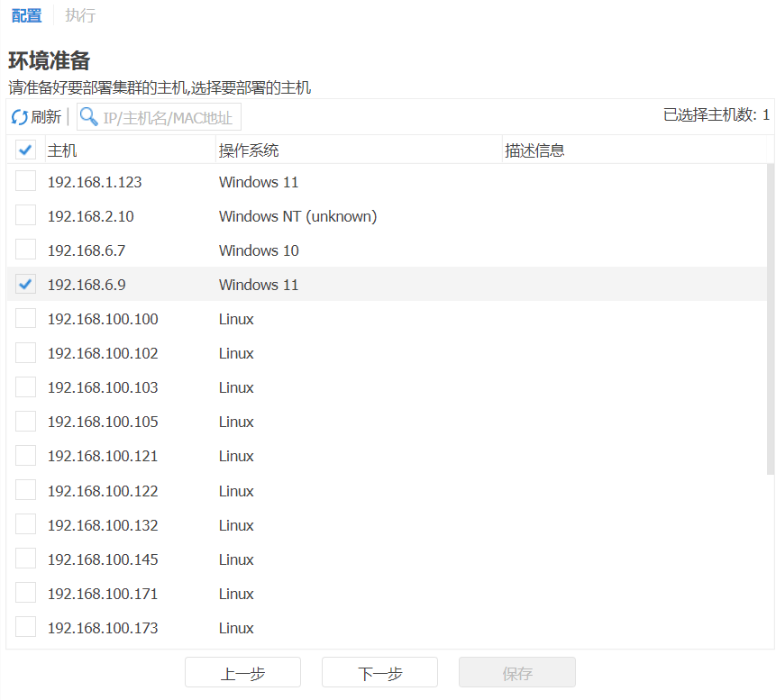Click the magnifier search icon
The width and height of the screenshot is (776, 700).
coord(89,117)
